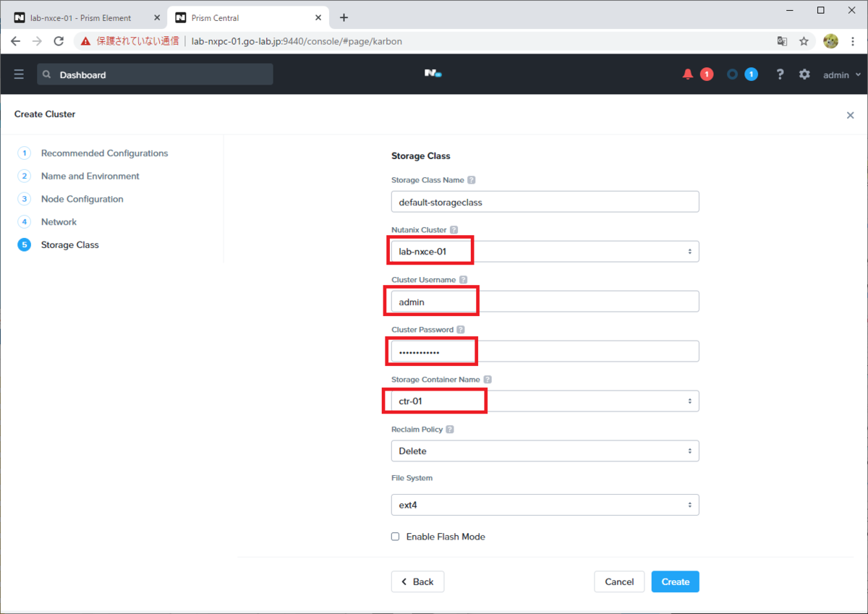This screenshot has width=868, height=614.
Task: Enable Flash Mode checkbox
Action: point(396,537)
